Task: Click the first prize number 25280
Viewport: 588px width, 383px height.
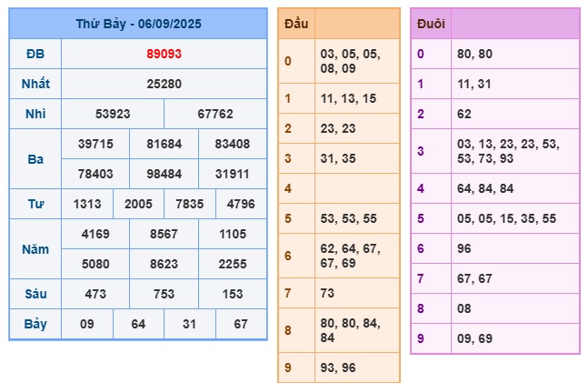Action: tap(164, 85)
